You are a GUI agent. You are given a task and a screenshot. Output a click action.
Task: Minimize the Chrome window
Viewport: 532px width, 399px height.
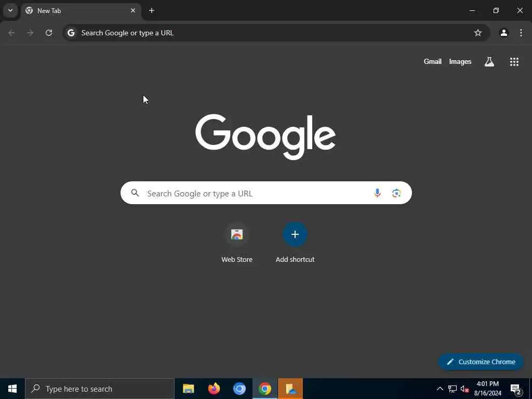tap(472, 10)
